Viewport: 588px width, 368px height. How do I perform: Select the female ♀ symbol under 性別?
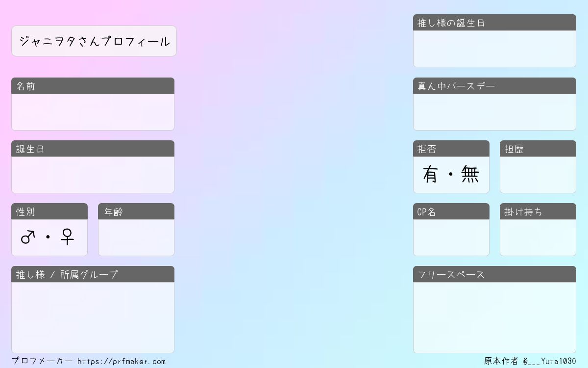tap(67, 237)
